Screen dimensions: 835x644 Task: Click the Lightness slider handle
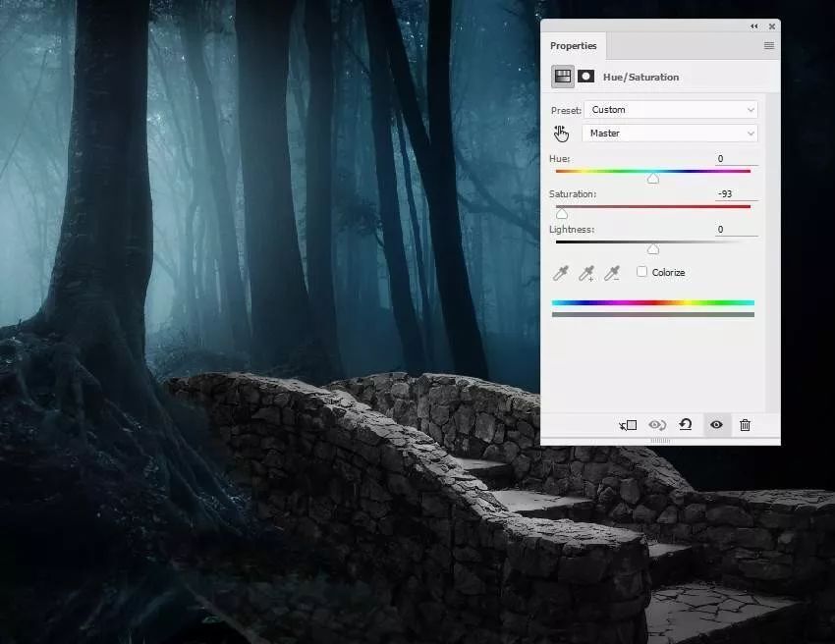click(653, 249)
